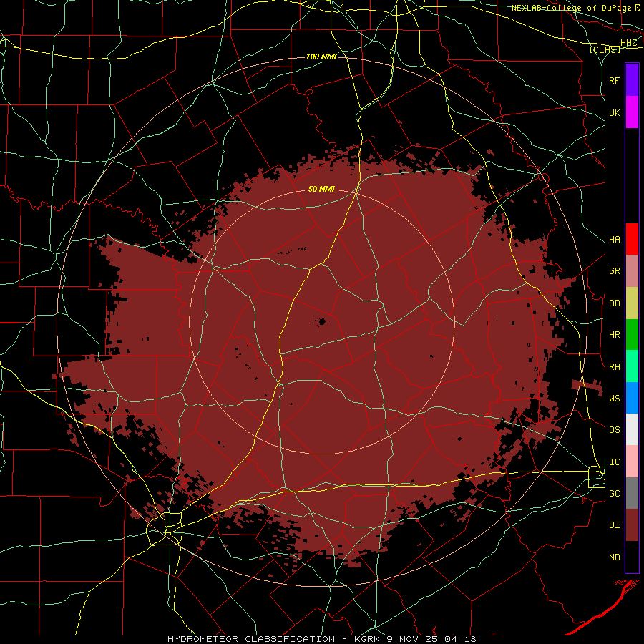The height and width of the screenshot is (644, 644).
Task: Click the [CLAS] units label
Action: point(605,49)
